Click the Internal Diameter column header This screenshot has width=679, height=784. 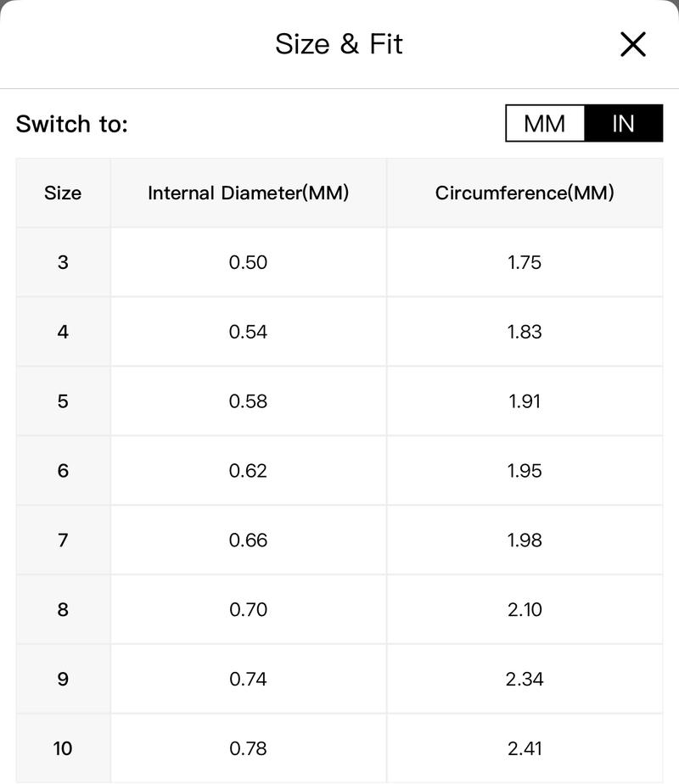coord(249,193)
